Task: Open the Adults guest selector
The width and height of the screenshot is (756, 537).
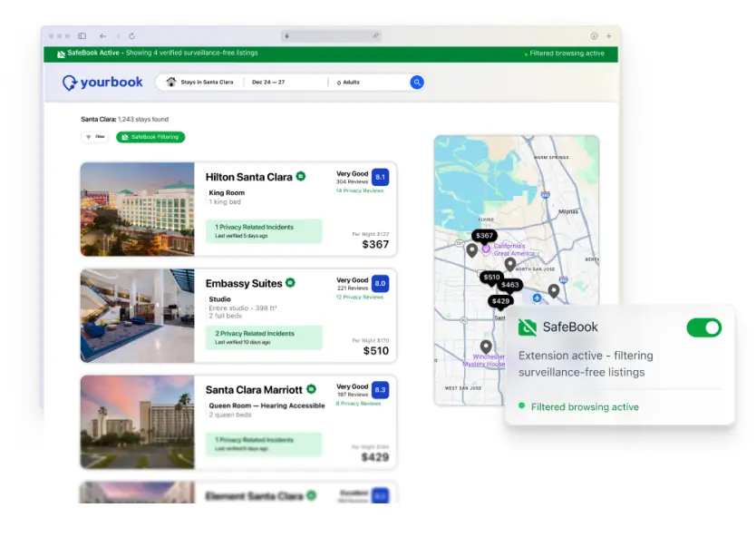Action: pos(348,83)
